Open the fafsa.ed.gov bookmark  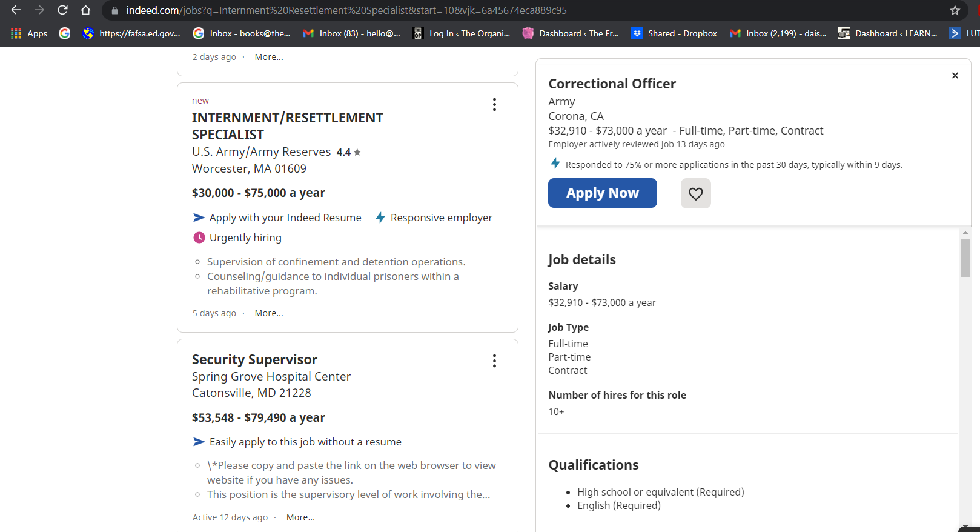(x=131, y=33)
